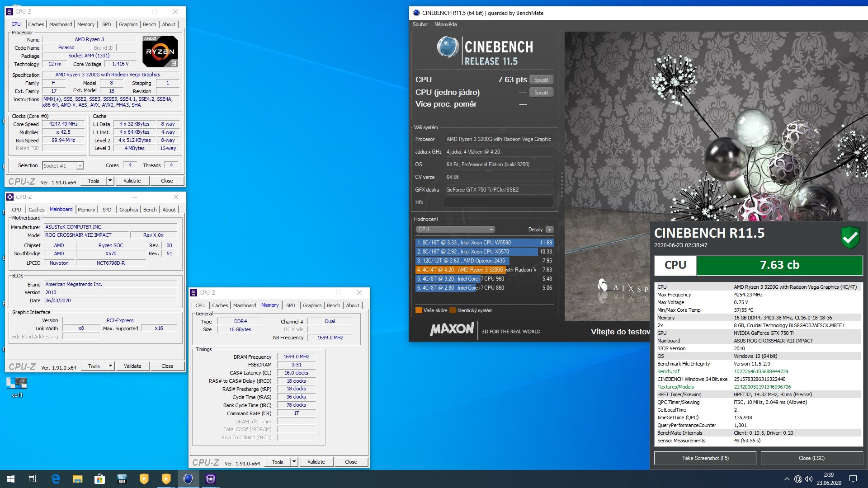Image resolution: width=868 pixels, height=488 pixels.
Task: Select the AMD Opteron 2435 ranking row
Action: [x=484, y=261]
